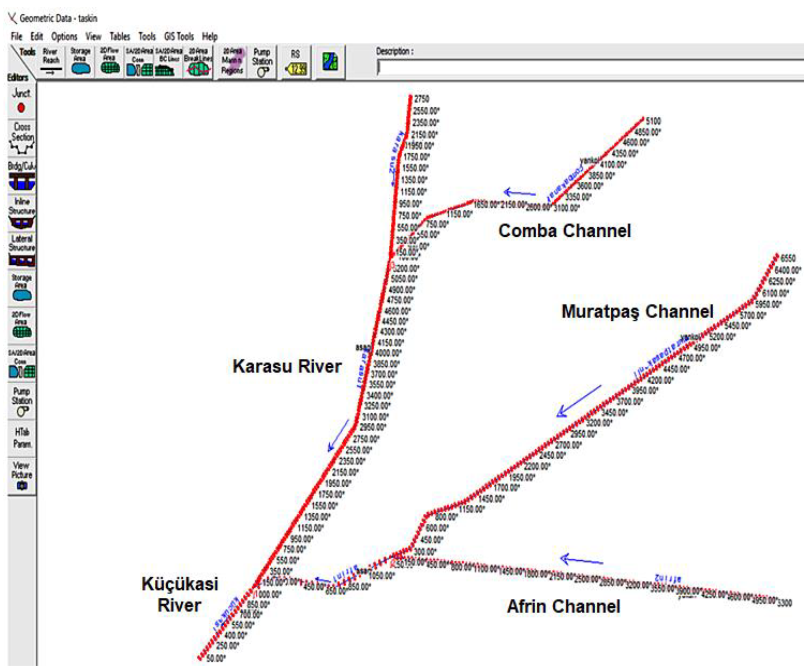Open the Bridge/Culvert editor

22,176
